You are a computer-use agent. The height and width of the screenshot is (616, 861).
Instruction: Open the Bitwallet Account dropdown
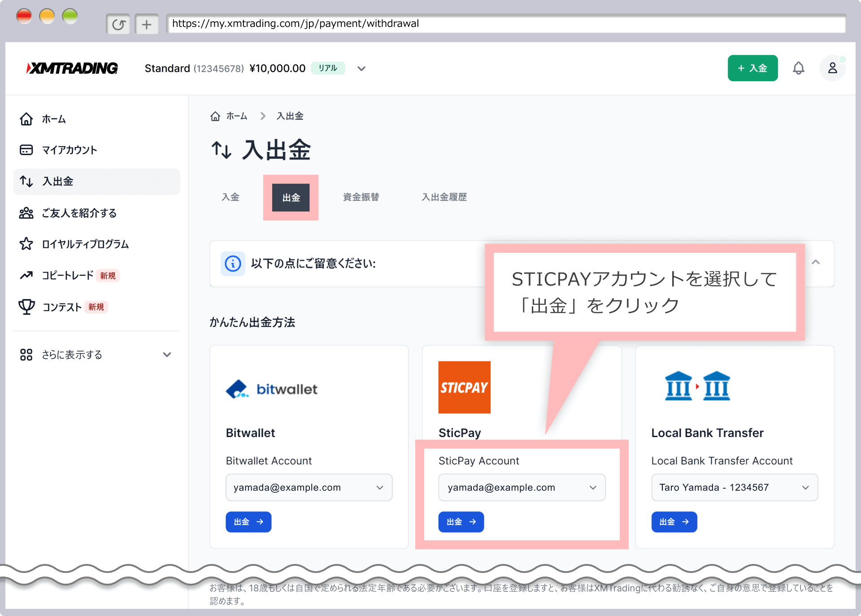[x=309, y=487]
